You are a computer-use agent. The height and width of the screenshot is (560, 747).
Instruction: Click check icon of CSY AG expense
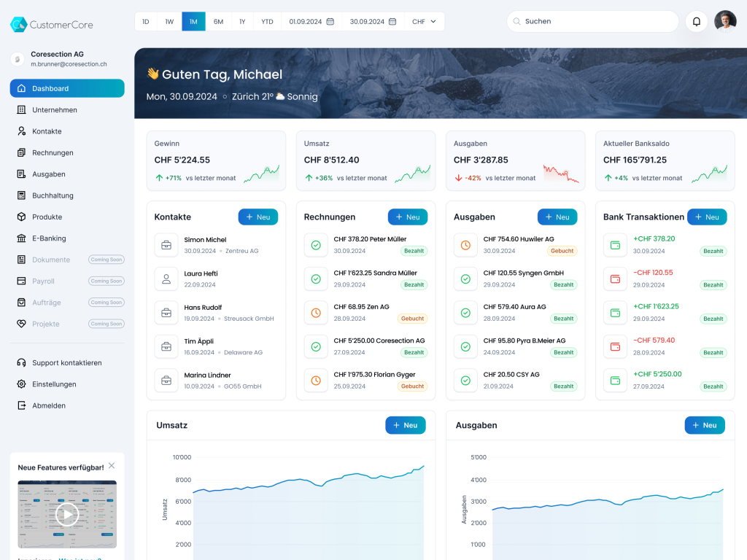(465, 381)
